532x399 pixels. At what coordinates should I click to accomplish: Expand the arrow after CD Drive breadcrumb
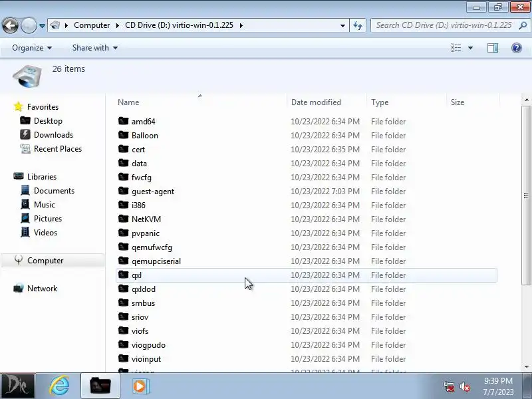point(241,25)
